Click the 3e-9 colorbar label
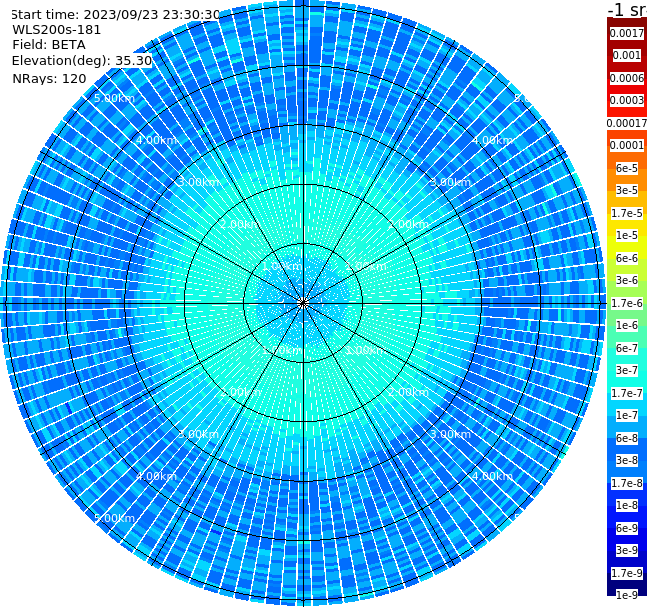The height and width of the screenshot is (607, 647). (627, 550)
